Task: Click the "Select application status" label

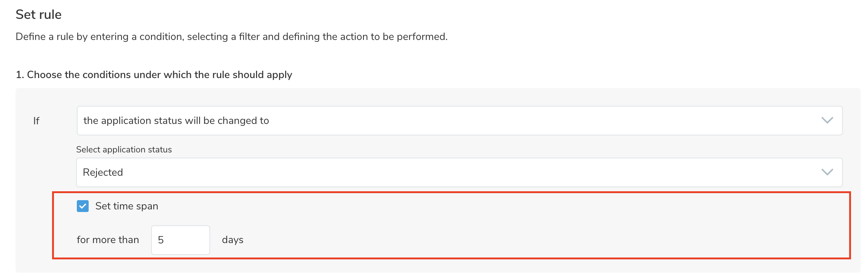Action: pyautogui.click(x=124, y=149)
